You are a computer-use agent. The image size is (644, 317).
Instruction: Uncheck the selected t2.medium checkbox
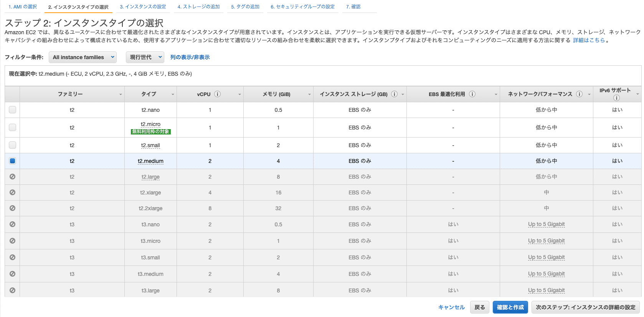tap(12, 161)
